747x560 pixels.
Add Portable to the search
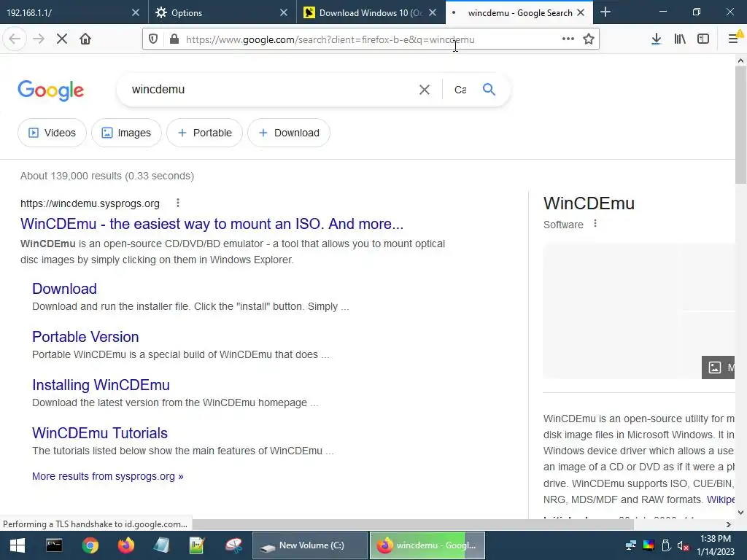pyautogui.click(x=204, y=133)
